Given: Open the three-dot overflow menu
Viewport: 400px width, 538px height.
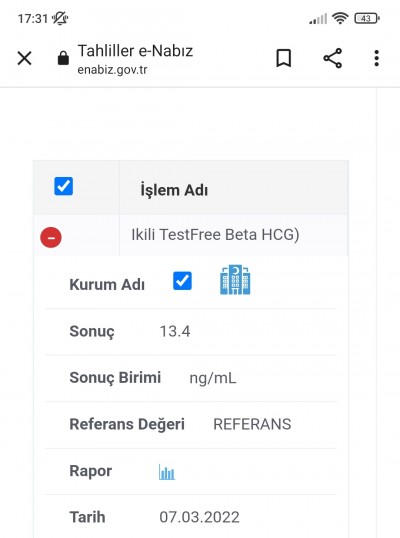Looking at the screenshot, I should coord(377,58).
